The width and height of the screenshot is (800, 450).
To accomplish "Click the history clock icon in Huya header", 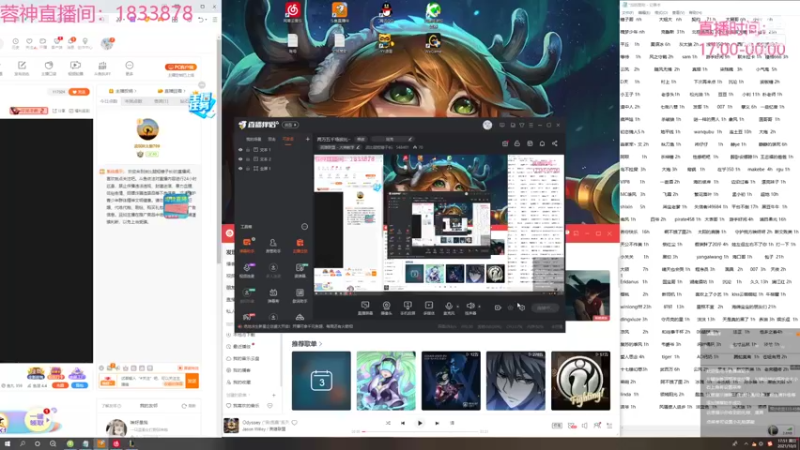I will [16, 43].
